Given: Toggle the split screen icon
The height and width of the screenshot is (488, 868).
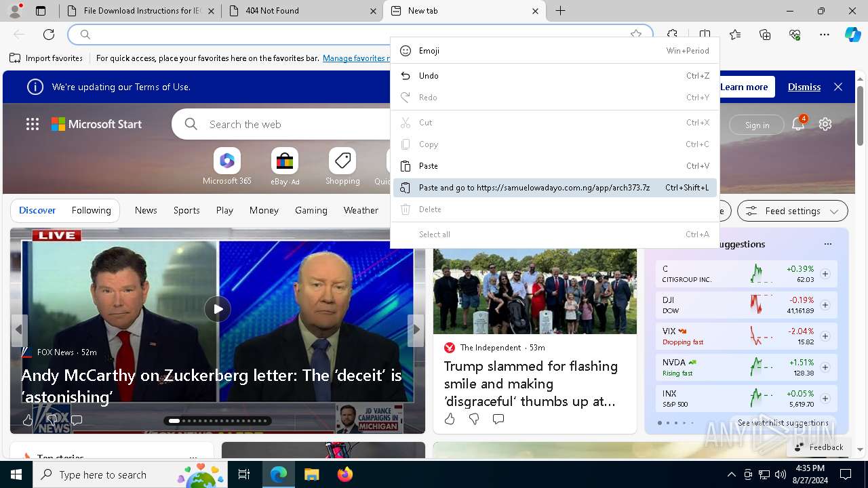Looking at the screenshot, I should (705, 35).
